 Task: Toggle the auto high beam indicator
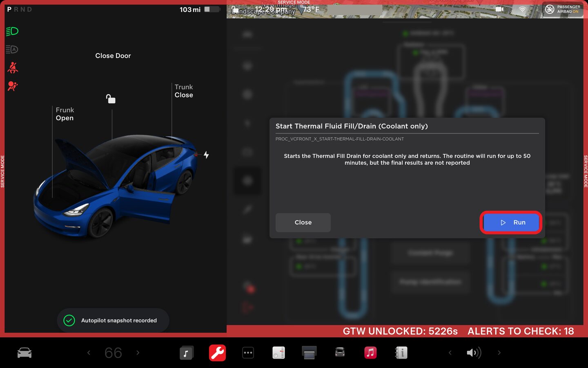(x=12, y=49)
